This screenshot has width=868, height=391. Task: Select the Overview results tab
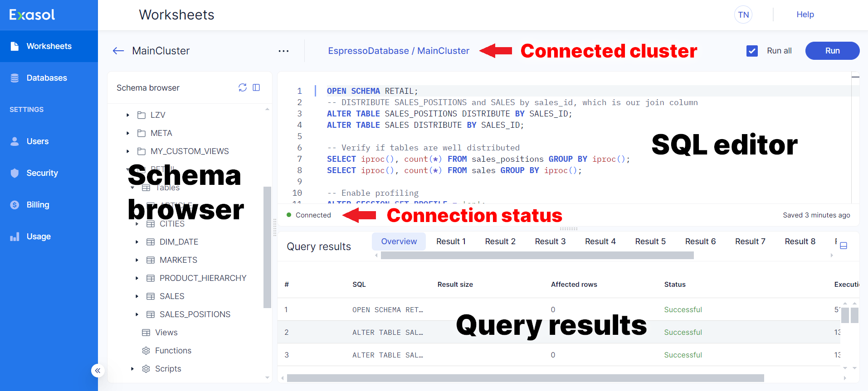pos(399,241)
